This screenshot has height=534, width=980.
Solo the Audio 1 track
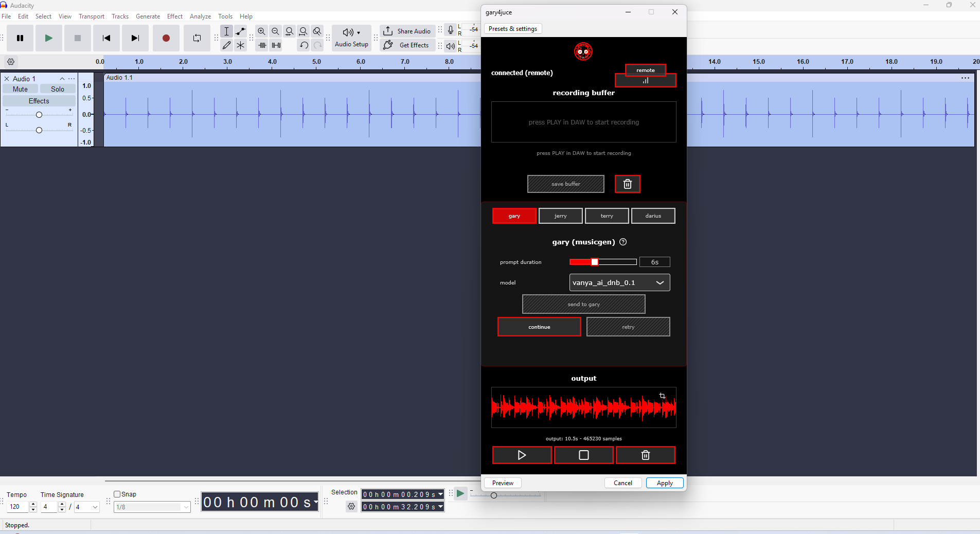[x=58, y=89]
